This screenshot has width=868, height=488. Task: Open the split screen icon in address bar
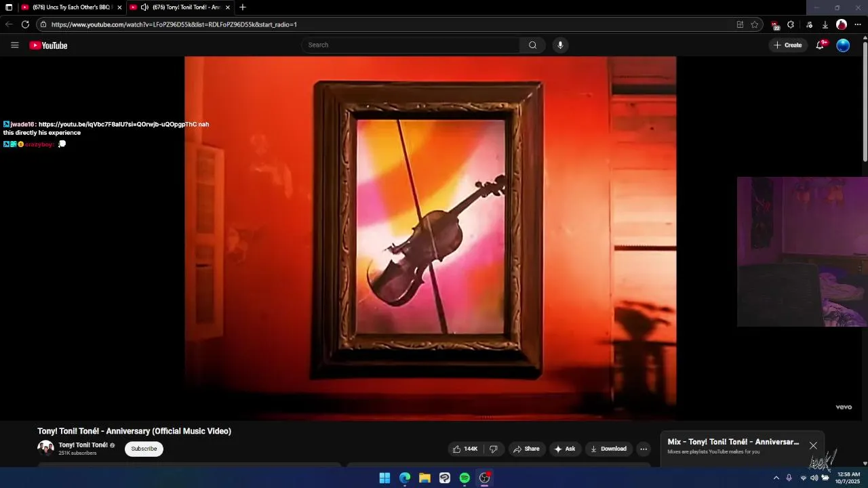click(x=740, y=24)
